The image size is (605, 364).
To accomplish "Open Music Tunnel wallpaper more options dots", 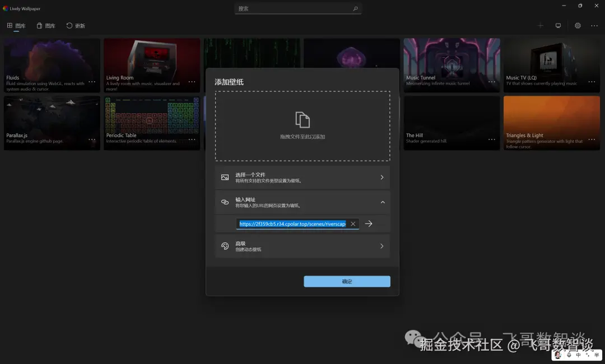I will pos(492,82).
